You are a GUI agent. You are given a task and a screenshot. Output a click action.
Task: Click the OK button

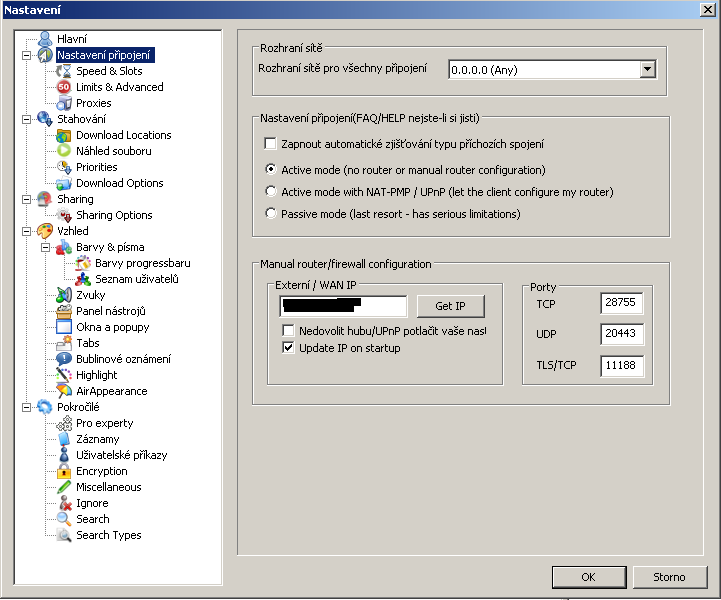[x=588, y=577]
